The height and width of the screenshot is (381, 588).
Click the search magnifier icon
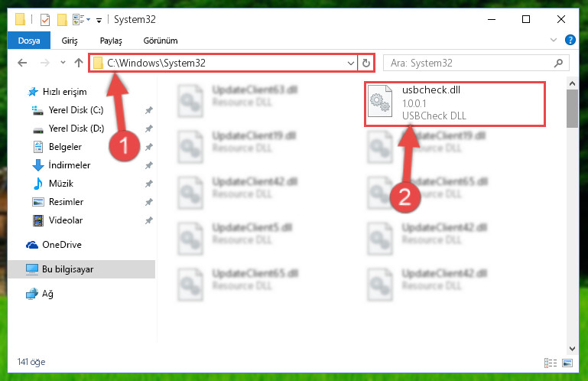tap(558, 63)
